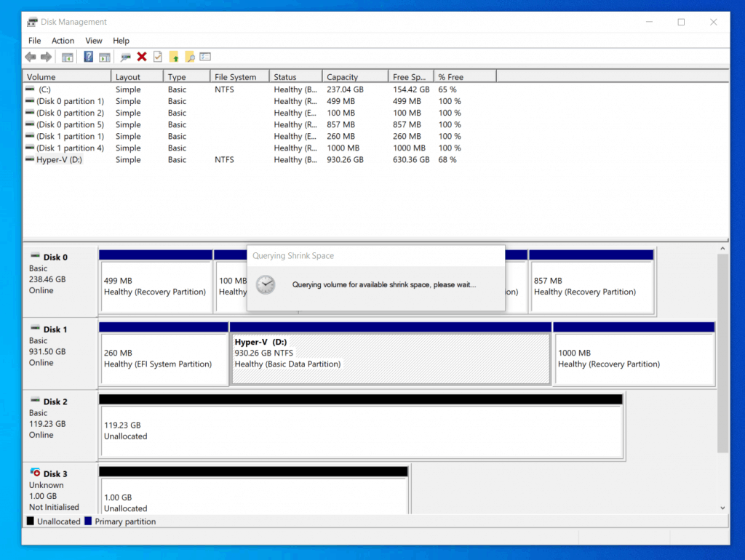Open the View menu
Screen dimensions: 745x560
click(93, 40)
